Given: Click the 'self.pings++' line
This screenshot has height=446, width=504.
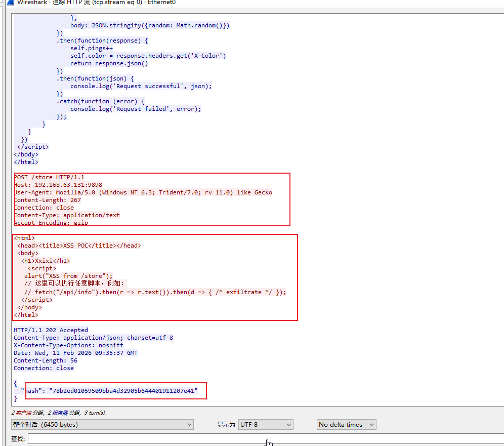Looking at the screenshot, I should (92, 48).
